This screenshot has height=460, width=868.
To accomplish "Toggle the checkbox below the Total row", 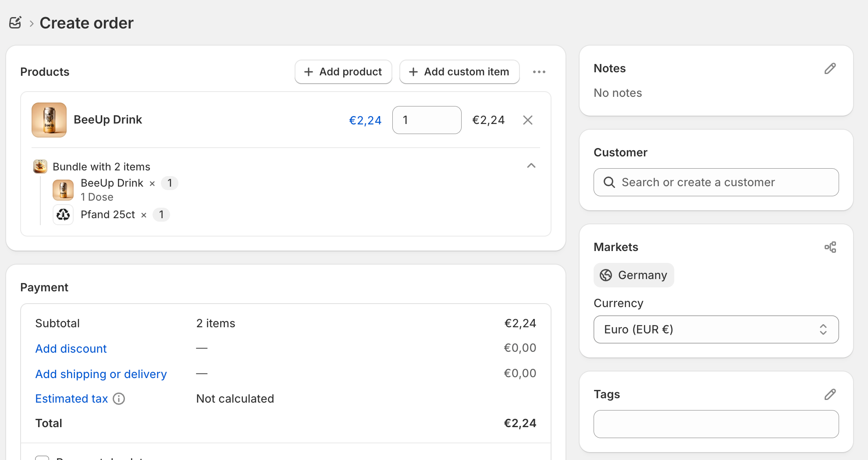I will pyautogui.click(x=42, y=457).
